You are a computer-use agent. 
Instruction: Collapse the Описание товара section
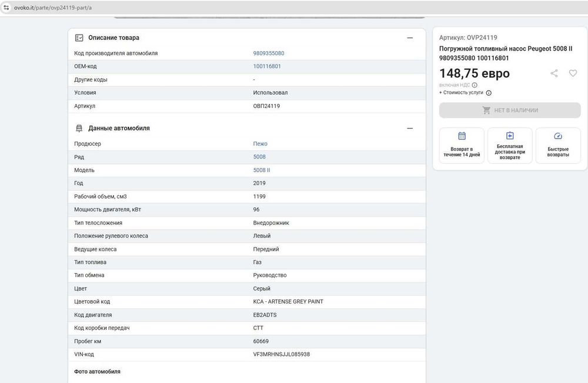click(x=410, y=38)
